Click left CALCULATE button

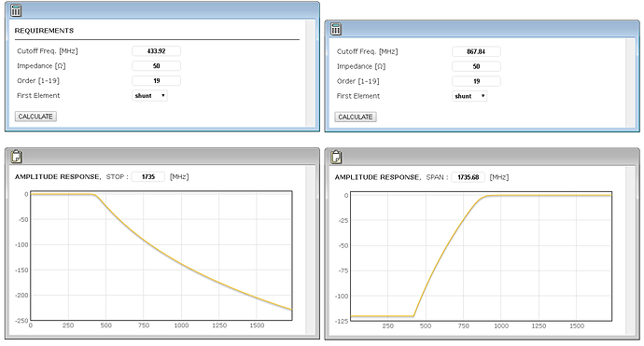pyautogui.click(x=35, y=117)
